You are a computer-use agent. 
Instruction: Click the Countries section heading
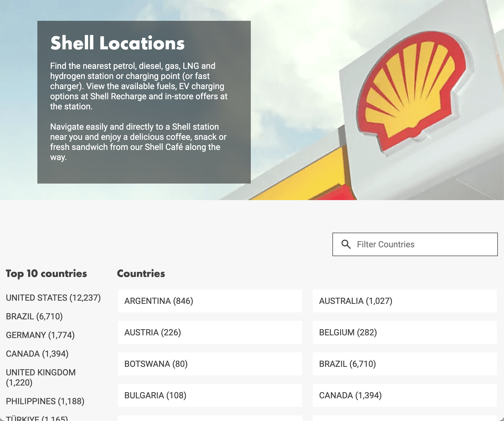pyautogui.click(x=141, y=274)
